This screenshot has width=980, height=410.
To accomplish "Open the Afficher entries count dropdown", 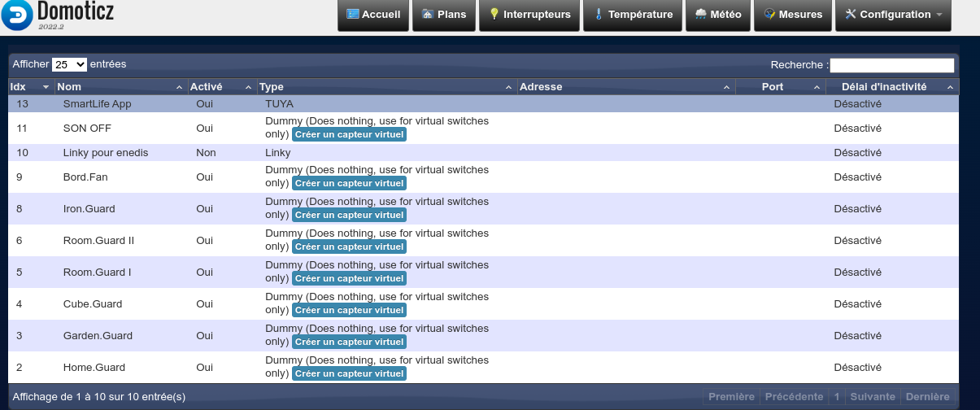I will coord(69,64).
